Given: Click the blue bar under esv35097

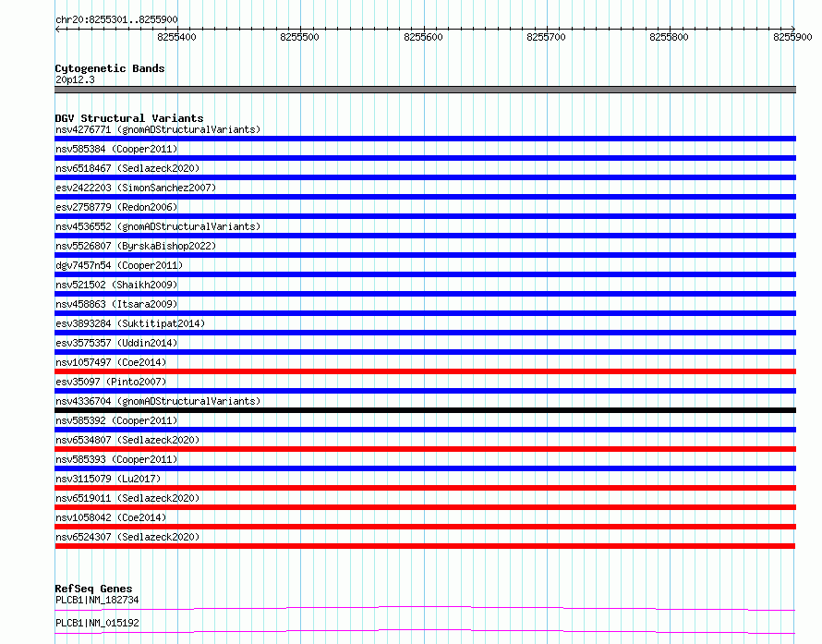Looking at the screenshot, I should pyautogui.click(x=425, y=391).
